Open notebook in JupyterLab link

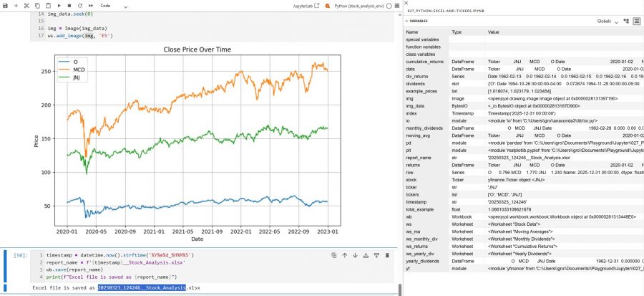[x=306, y=6]
